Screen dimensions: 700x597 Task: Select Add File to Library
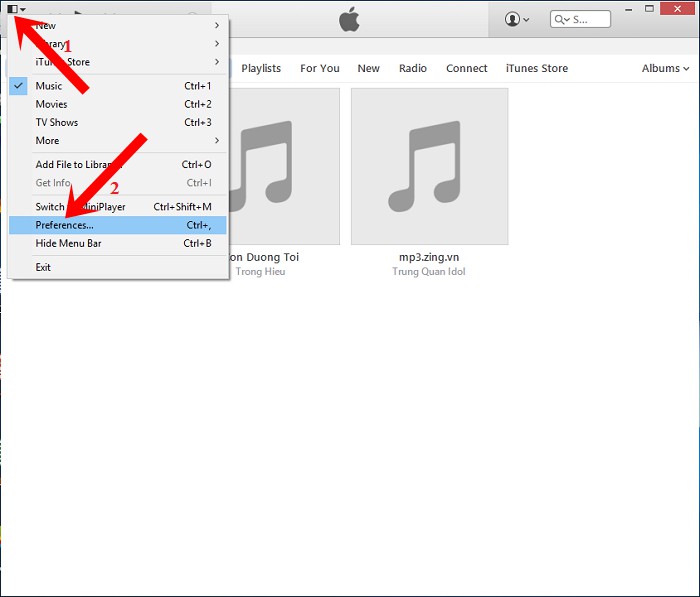[x=118, y=165]
